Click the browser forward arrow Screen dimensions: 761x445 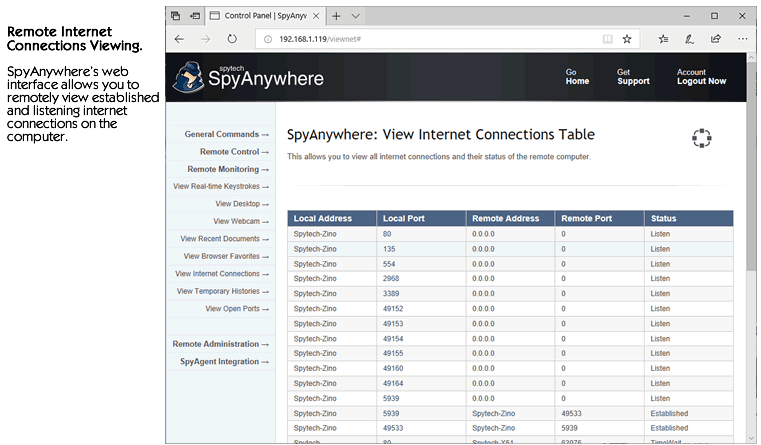click(206, 39)
